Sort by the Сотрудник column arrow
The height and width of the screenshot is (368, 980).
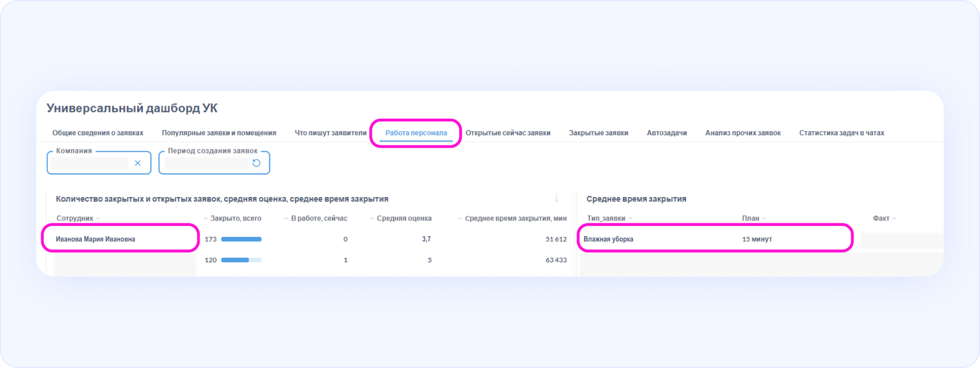pos(98,219)
